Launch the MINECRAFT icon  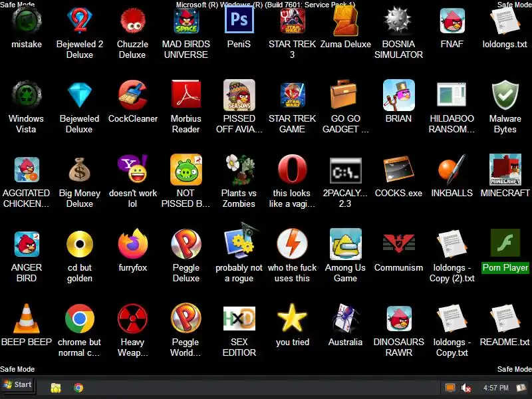[505, 170]
